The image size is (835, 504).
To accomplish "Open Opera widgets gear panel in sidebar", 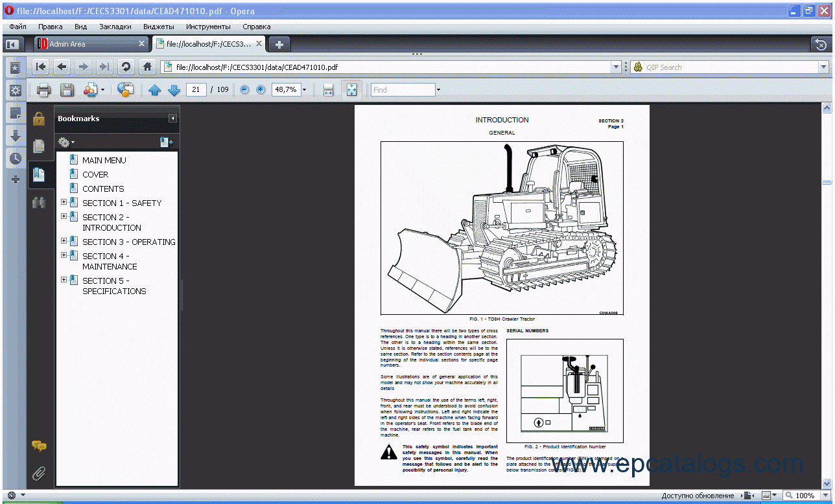I will 15,90.
